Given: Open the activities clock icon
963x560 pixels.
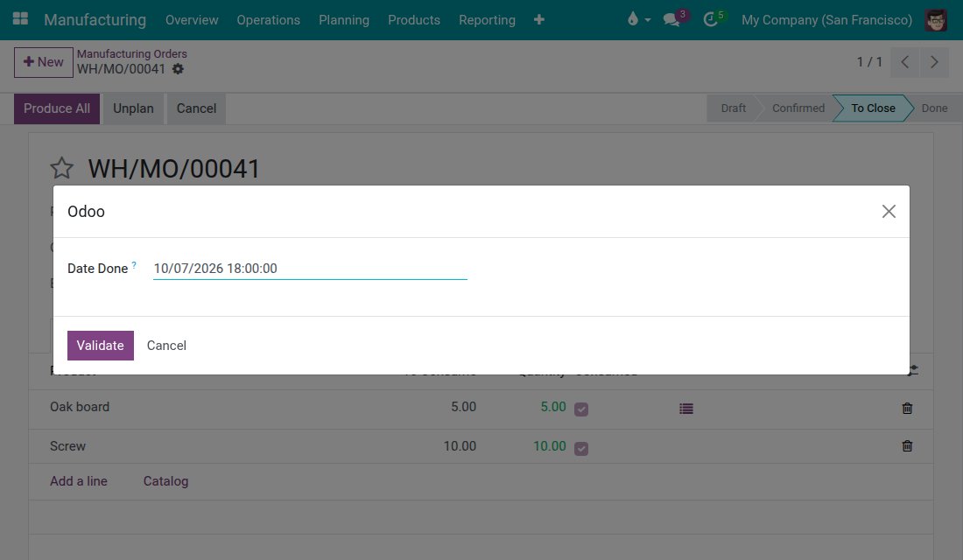Looking at the screenshot, I should click(x=711, y=19).
